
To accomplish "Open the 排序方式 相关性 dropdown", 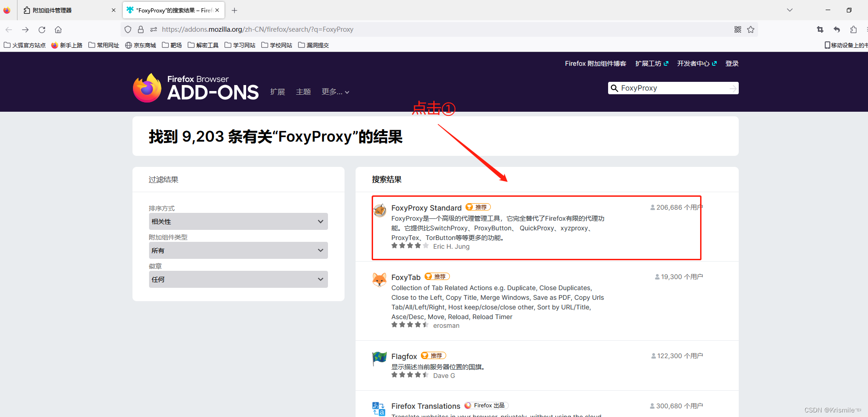I will (238, 222).
